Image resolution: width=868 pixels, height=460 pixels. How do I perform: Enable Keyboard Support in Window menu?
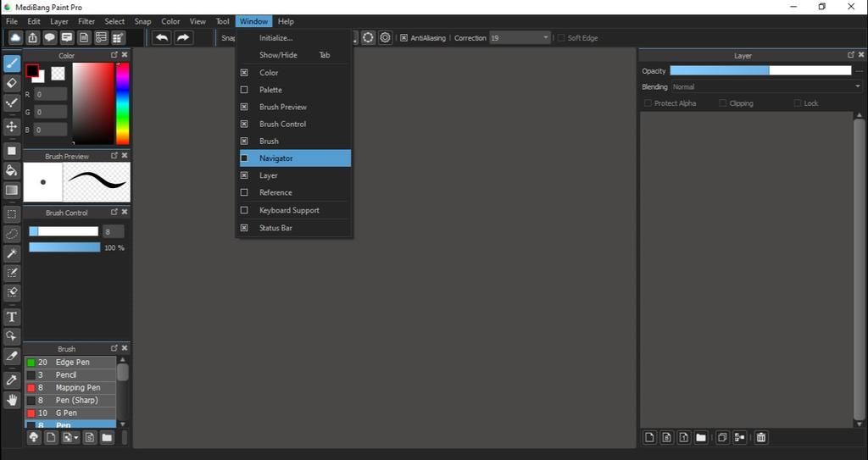(x=244, y=210)
